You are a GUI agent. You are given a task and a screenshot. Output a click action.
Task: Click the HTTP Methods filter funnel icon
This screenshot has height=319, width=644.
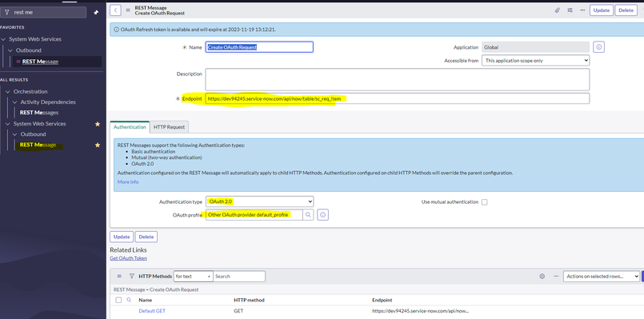tap(131, 277)
